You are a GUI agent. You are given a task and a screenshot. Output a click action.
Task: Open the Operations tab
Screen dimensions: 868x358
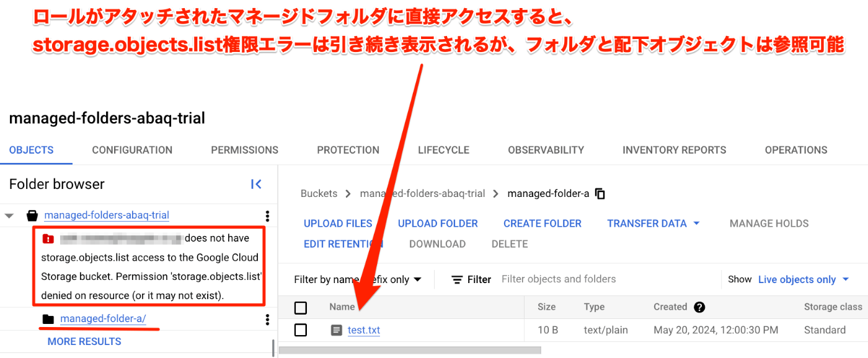pyautogui.click(x=796, y=150)
